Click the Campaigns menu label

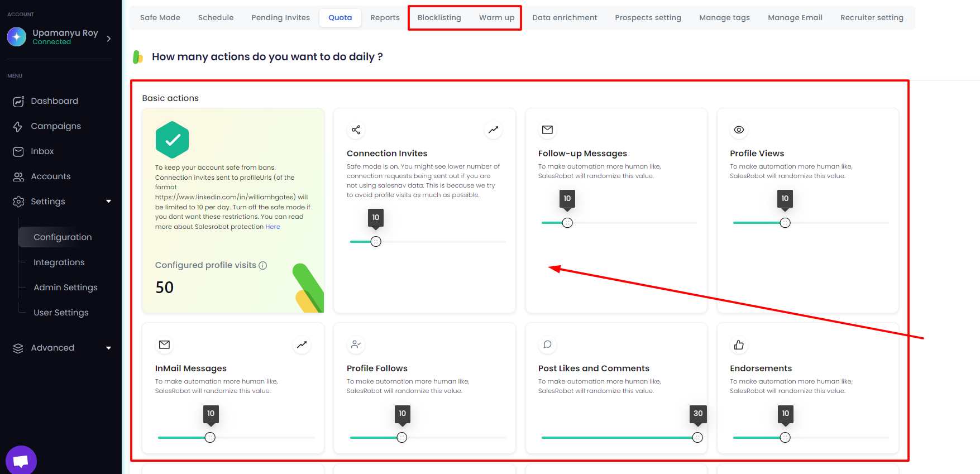pos(56,126)
